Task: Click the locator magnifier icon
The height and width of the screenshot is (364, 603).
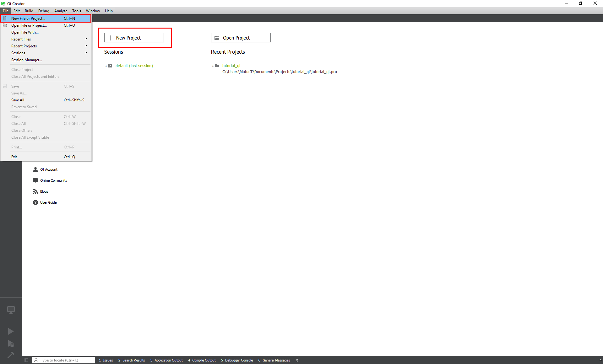Action: pos(36,360)
